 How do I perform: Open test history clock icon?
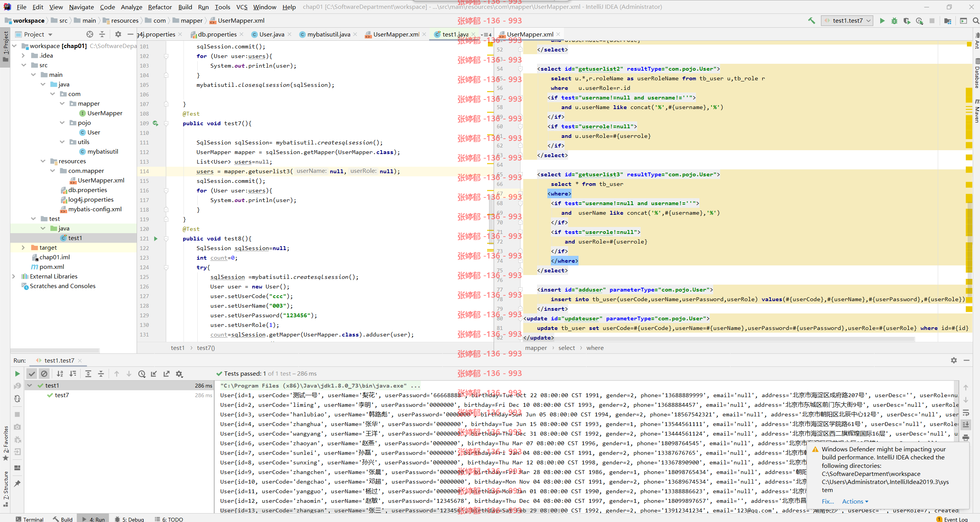[142, 374]
